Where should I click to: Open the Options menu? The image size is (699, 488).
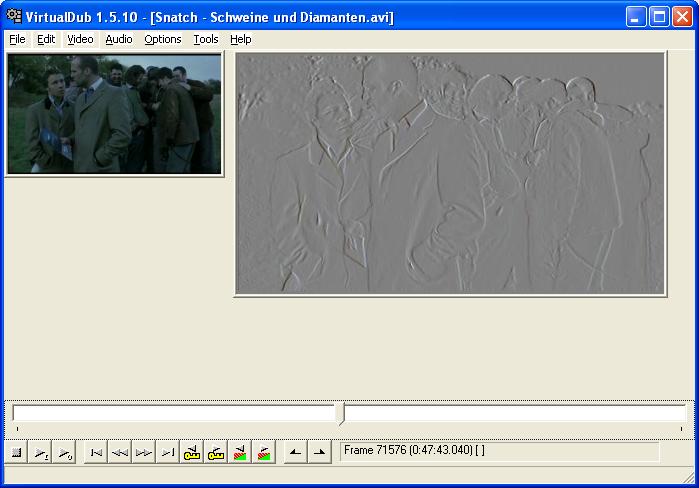pos(163,39)
